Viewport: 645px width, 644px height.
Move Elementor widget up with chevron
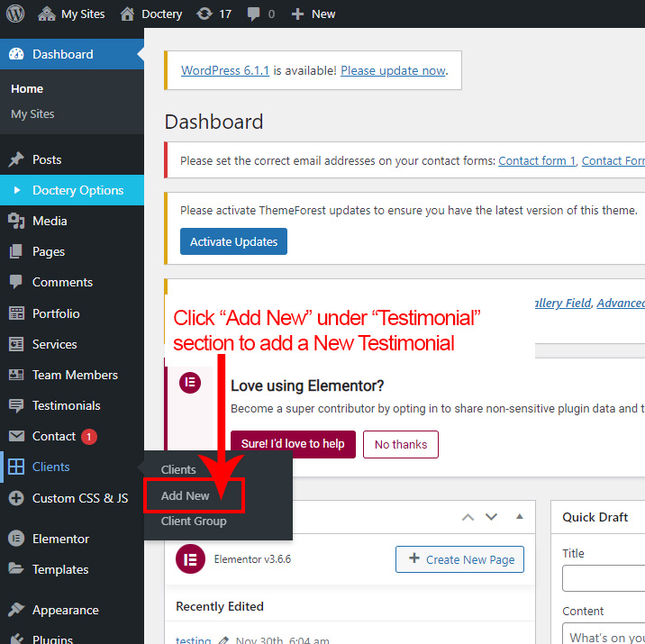coord(468,517)
